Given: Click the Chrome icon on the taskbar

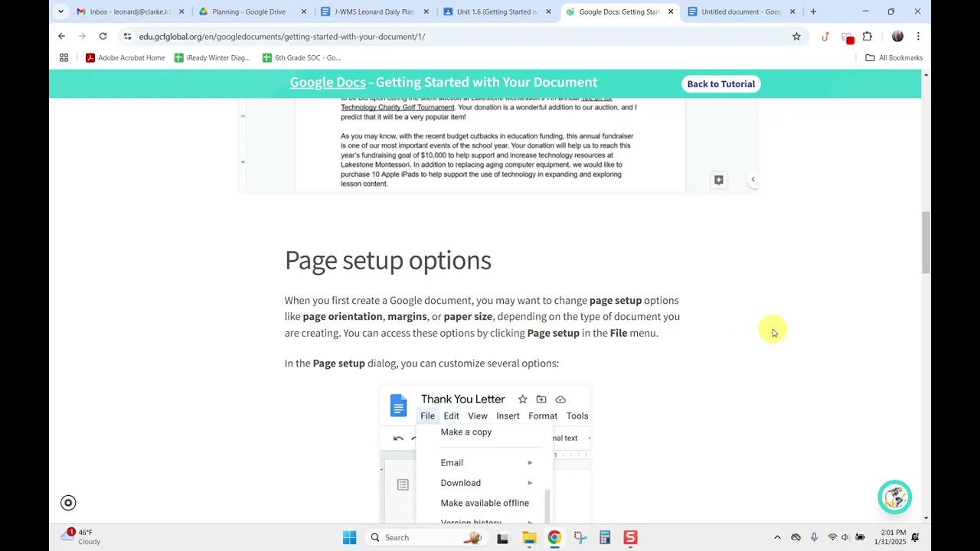Looking at the screenshot, I should point(554,537).
